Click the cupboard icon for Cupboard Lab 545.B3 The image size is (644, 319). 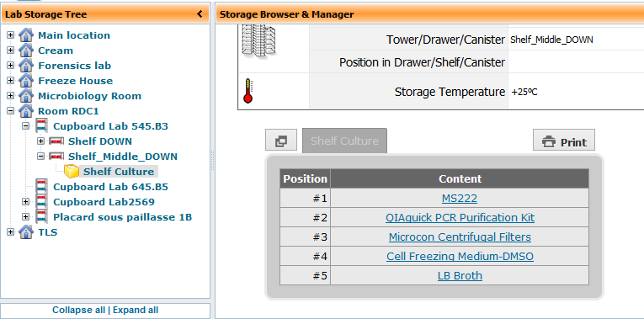tap(41, 126)
